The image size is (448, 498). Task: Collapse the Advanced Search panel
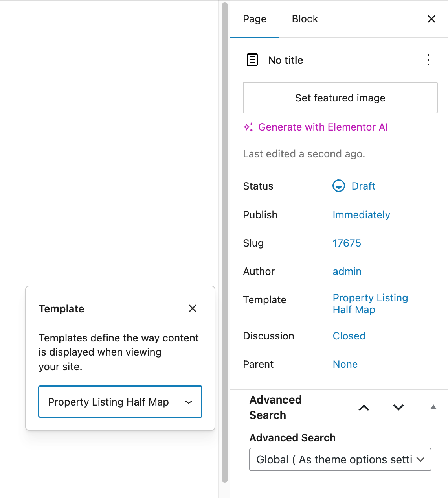tap(433, 408)
